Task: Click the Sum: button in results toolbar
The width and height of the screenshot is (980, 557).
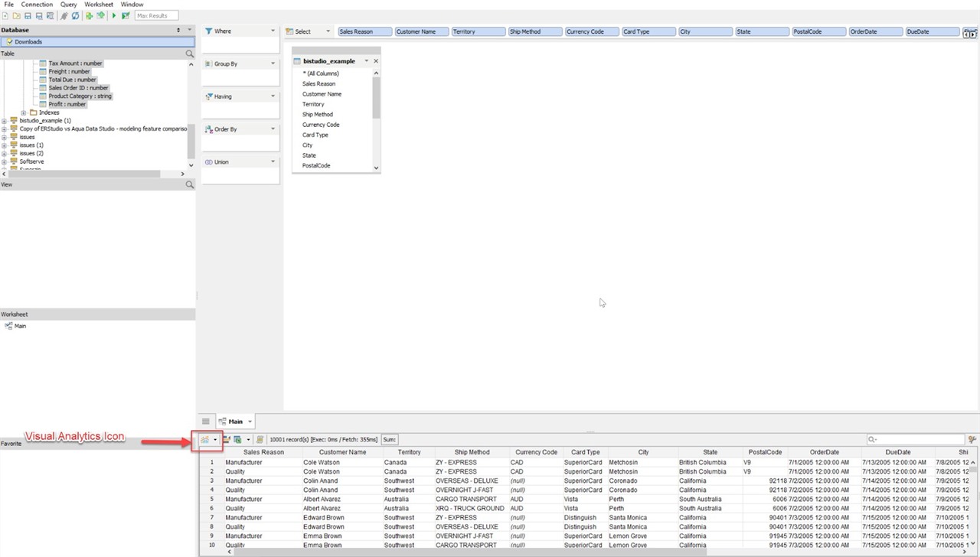Action: 390,440
